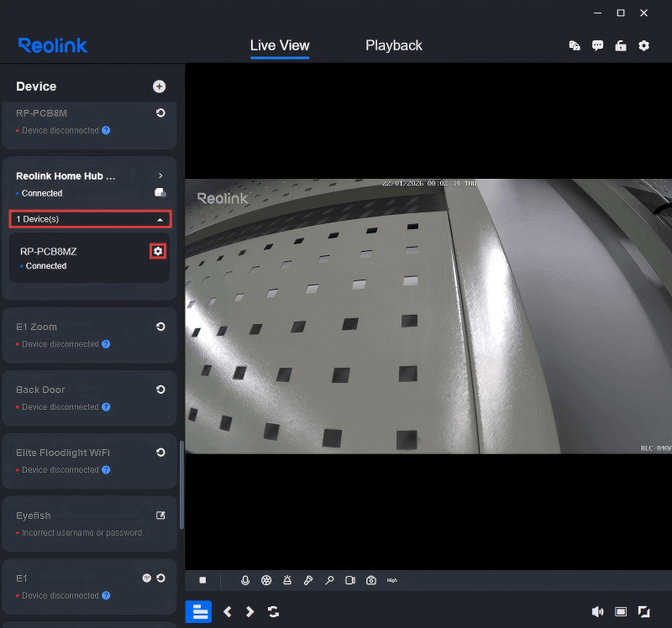Viewport: 672px width, 628px height.
Task: Mute the live view volume
Action: point(597,612)
